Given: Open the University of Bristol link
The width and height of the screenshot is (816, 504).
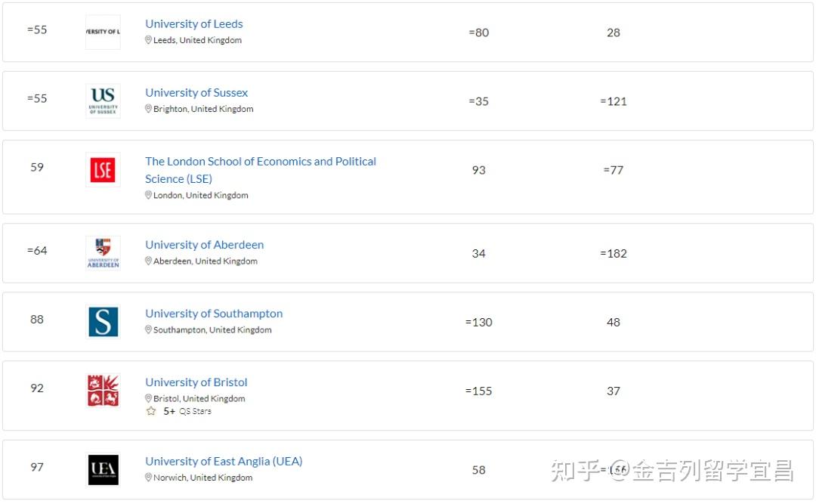Looking at the screenshot, I should coord(196,382).
